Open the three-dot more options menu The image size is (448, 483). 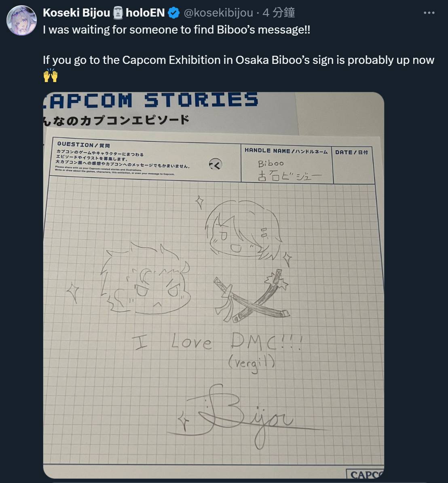point(429,13)
